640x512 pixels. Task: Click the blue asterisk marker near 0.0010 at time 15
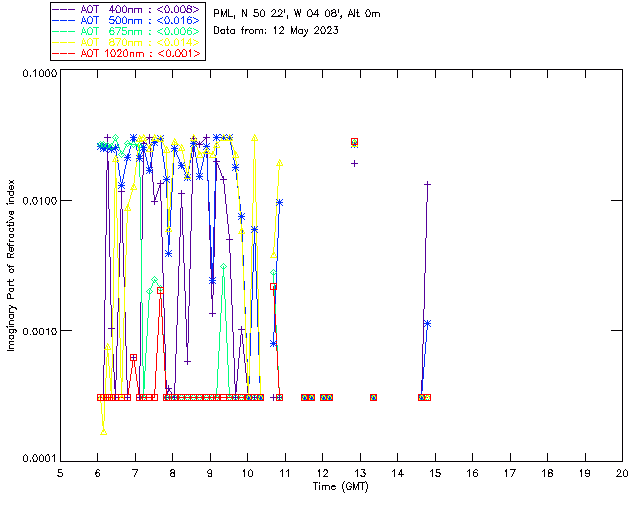427,323
